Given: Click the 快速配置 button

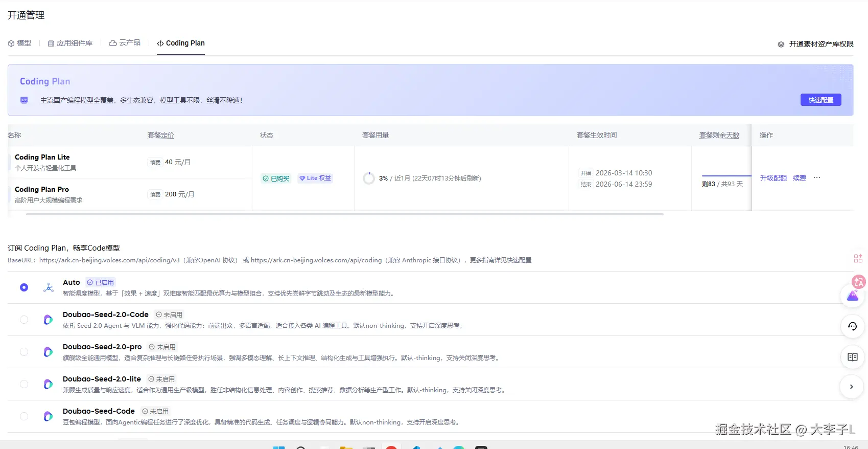Looking at the screenshot, I should [x=820, y=100].
